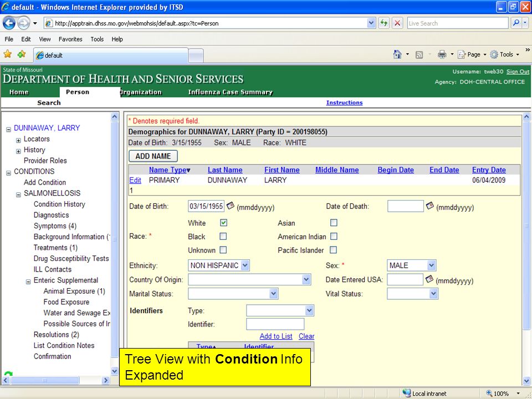Image resolution: width=532 pixels, height=399 pixels.
Task: Go to the browser Home icon
Action: point(397,54)
